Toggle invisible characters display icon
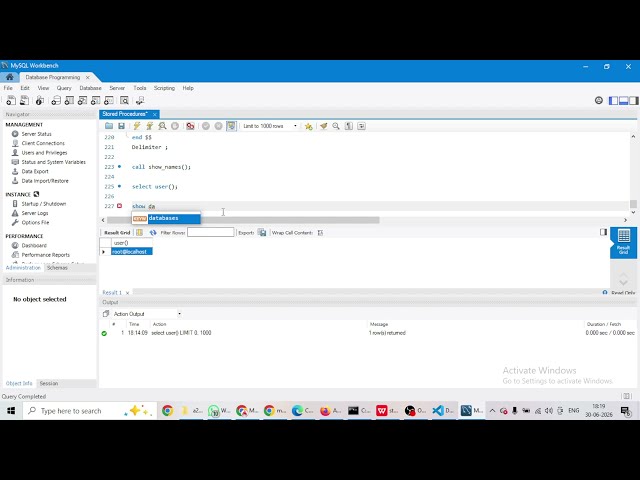The width and height of the screenshot is (640, 480). [349, 126]
